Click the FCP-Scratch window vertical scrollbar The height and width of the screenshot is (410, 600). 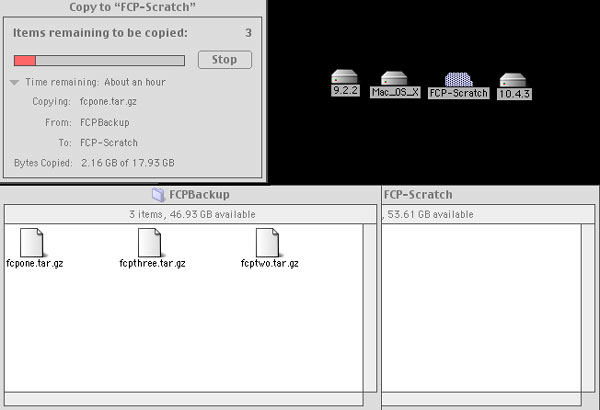[588, 308]
